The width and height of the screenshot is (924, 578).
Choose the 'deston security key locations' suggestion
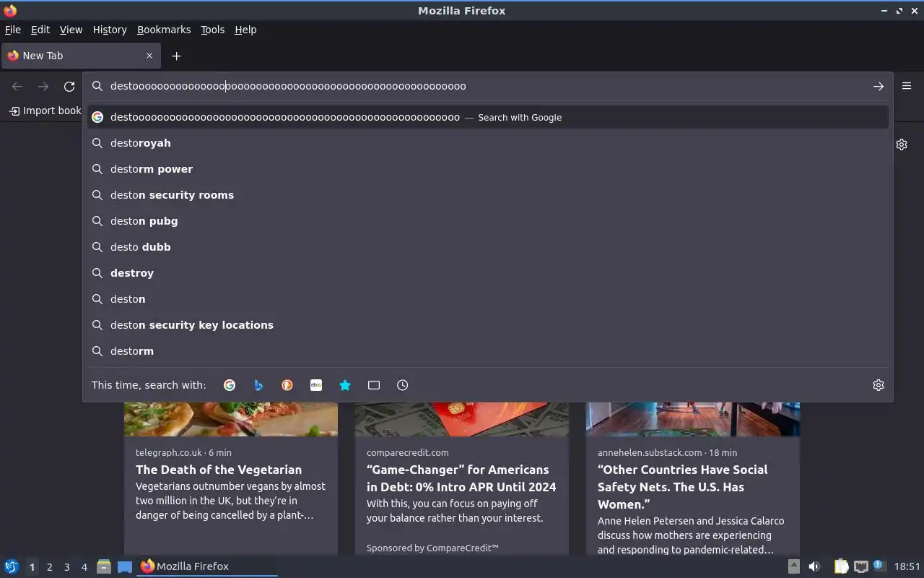(488, 325)
